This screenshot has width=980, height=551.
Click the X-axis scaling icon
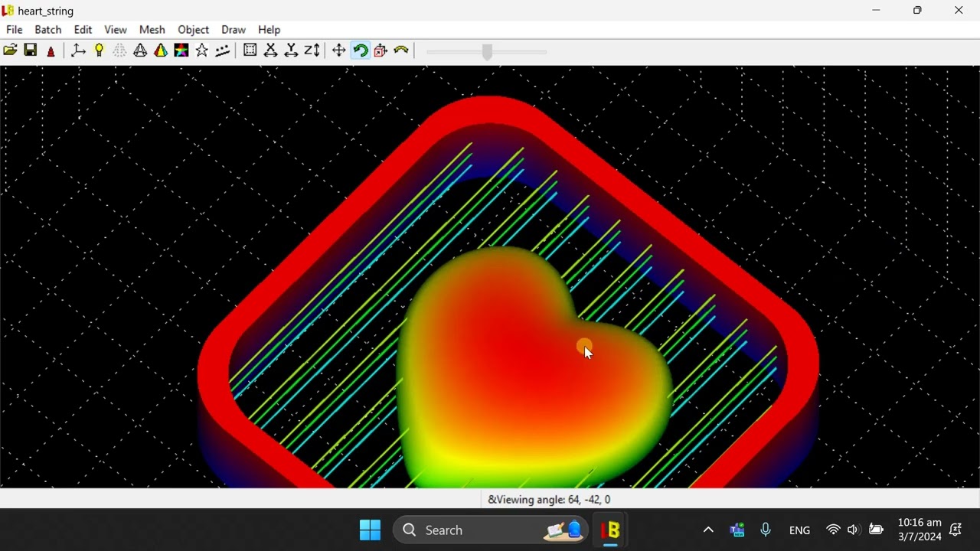click(270, 51)
